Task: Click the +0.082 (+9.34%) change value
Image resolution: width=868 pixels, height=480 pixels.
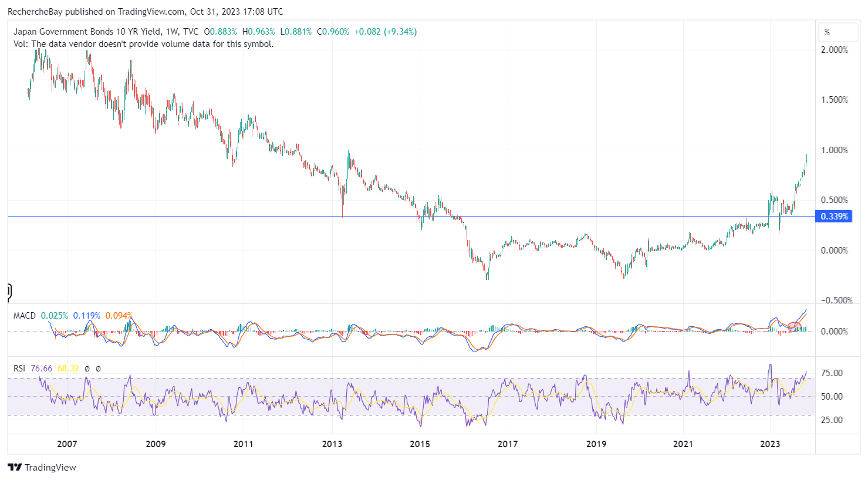Action: click(x=386, y=32)
